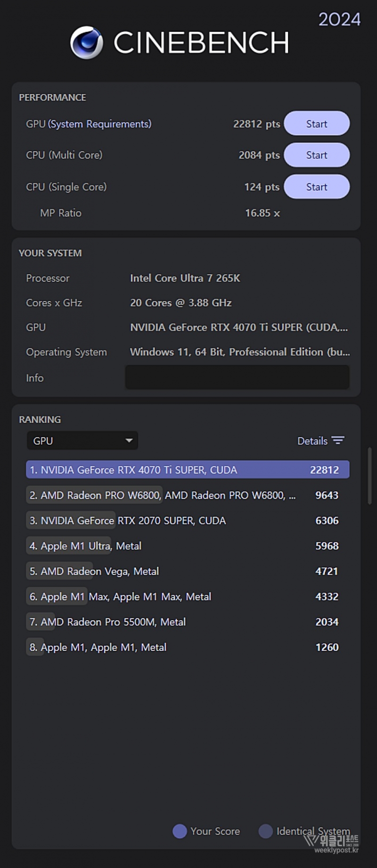Select the Apple M1 Max ranking row

point(188,597)
